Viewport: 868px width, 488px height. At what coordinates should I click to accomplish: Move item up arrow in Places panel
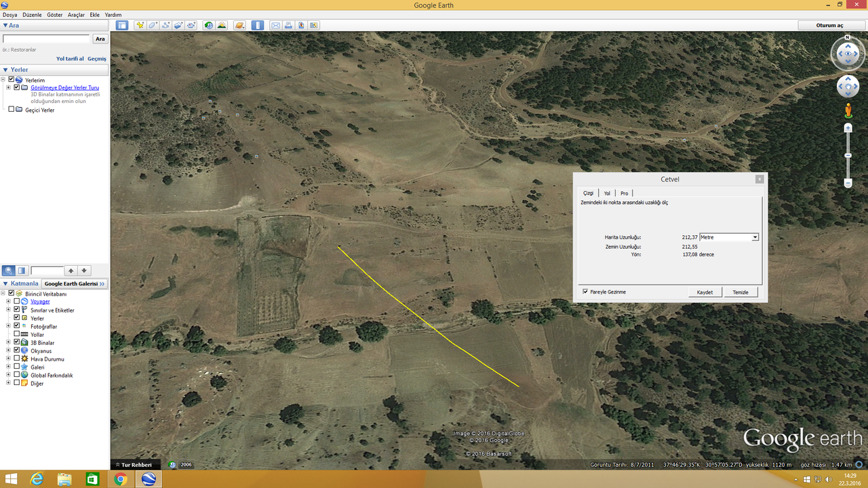click(71, 270)
